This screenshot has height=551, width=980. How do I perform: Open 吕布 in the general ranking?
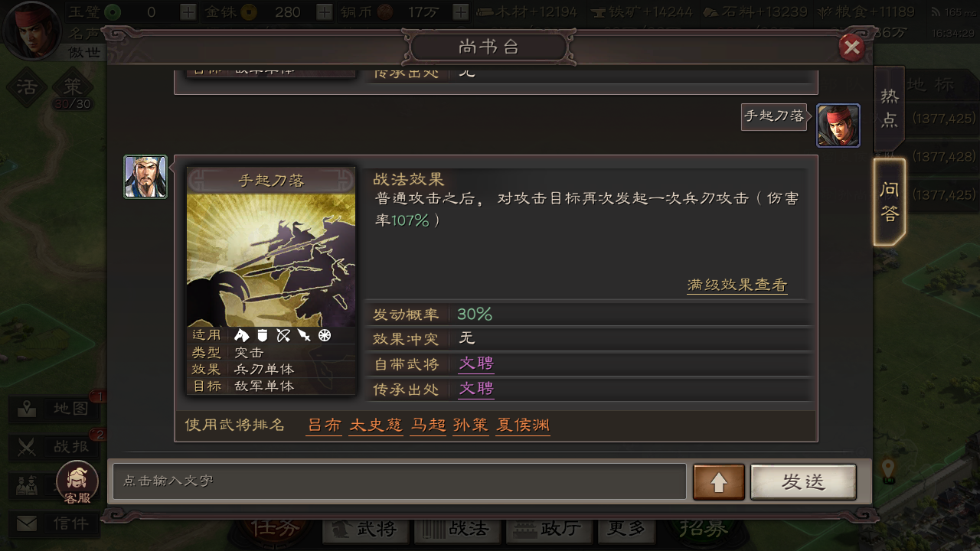[x=325, y=425]
